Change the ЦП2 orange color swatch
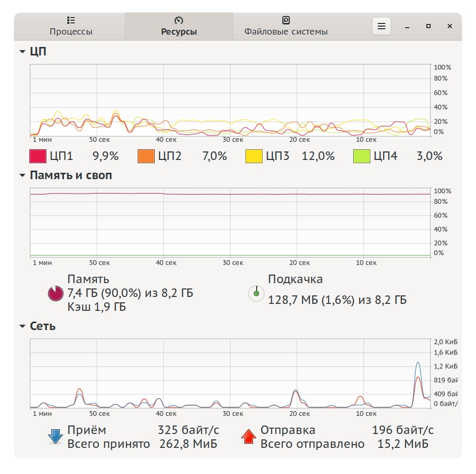The width and height of the screenshot is (476, 474). tap(146, 156)
